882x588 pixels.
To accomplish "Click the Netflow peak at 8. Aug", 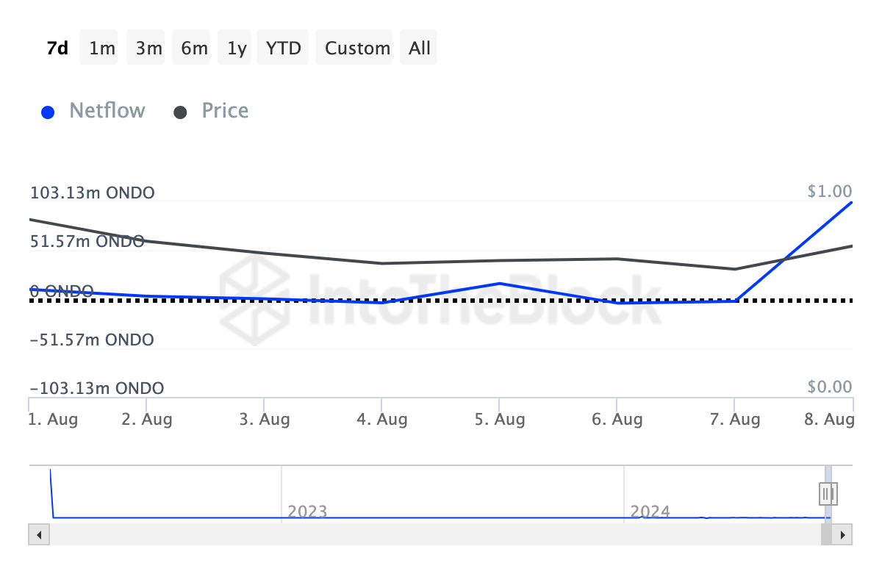I will (851, 202).
